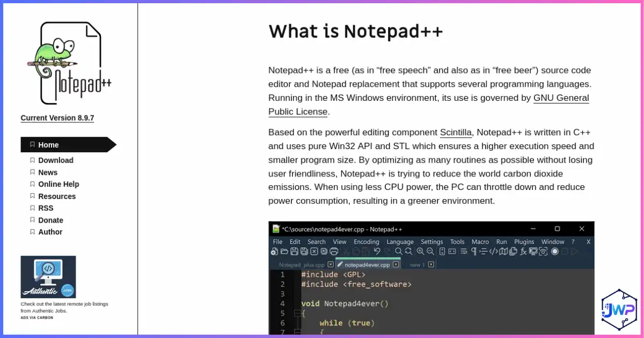Click the Notepad++ chameleon logo
The image size is (644, 338).
coord(69,63)
